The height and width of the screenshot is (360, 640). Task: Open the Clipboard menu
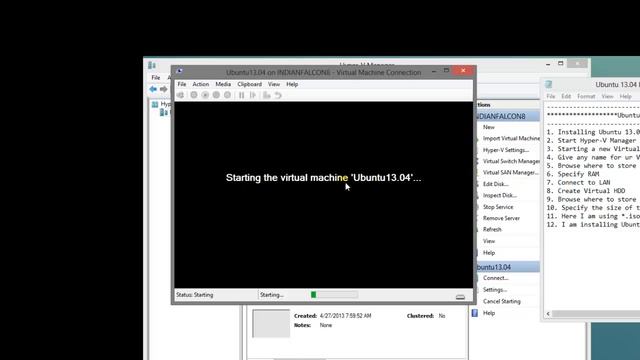(x=249, y=84)
